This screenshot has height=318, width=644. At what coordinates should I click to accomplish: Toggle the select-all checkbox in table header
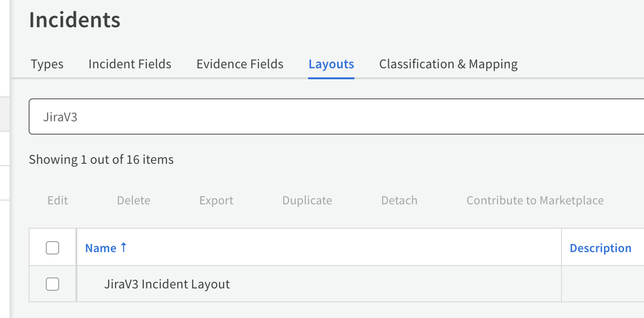(x=52, y=248)
